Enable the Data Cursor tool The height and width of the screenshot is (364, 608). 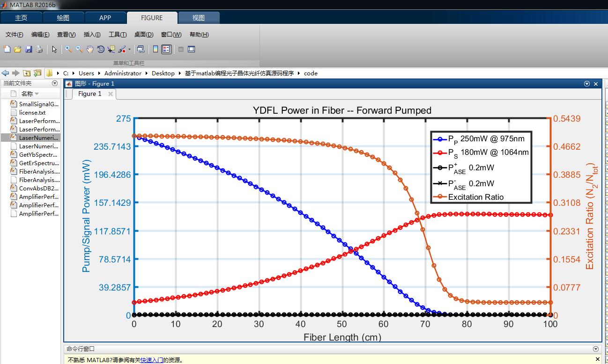(x=111, y=49)
